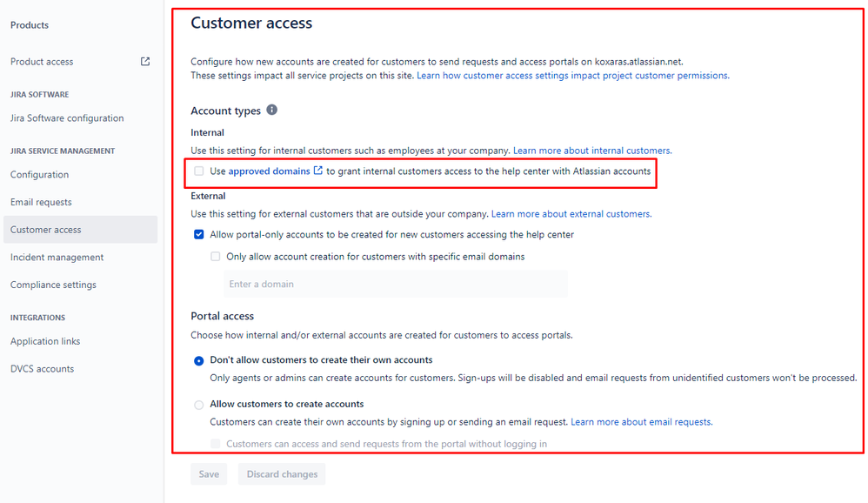Open Learn more about external customers
The width and height of the screenshot is (868, 503).
click(569, 213)
